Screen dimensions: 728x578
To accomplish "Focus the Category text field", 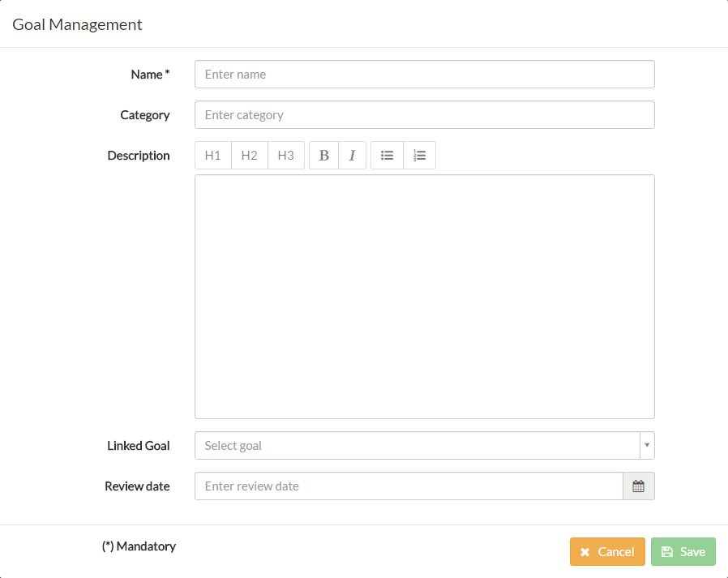I will (424, 115).
